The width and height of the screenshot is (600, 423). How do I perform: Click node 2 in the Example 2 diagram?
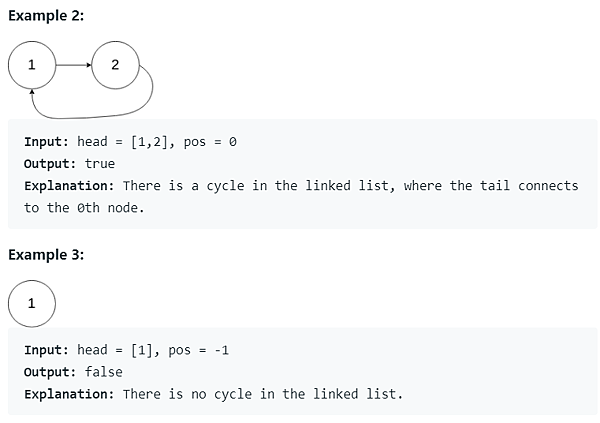click(x=115, y=65)
